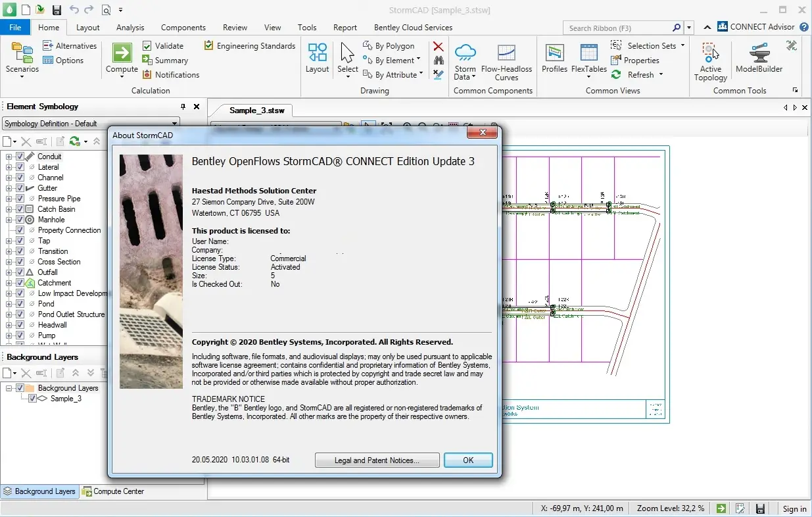
Task: Open the Profiles view
Action: 554,58
